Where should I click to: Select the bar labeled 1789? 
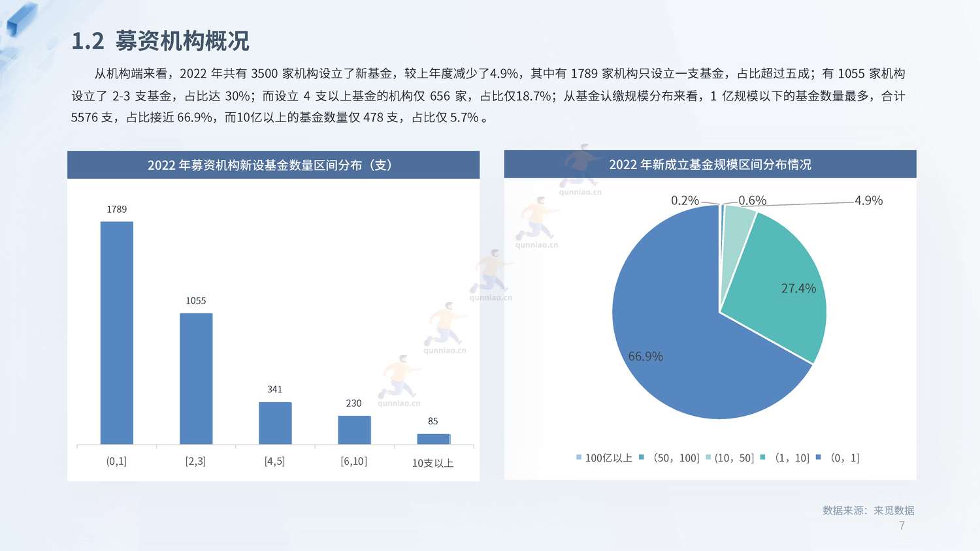pos(117,333)
